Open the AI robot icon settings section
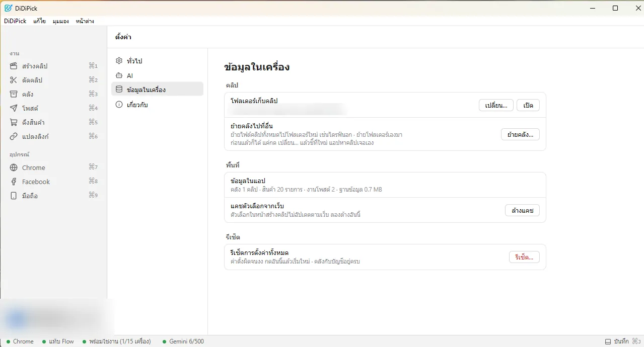 click(119, 75)
